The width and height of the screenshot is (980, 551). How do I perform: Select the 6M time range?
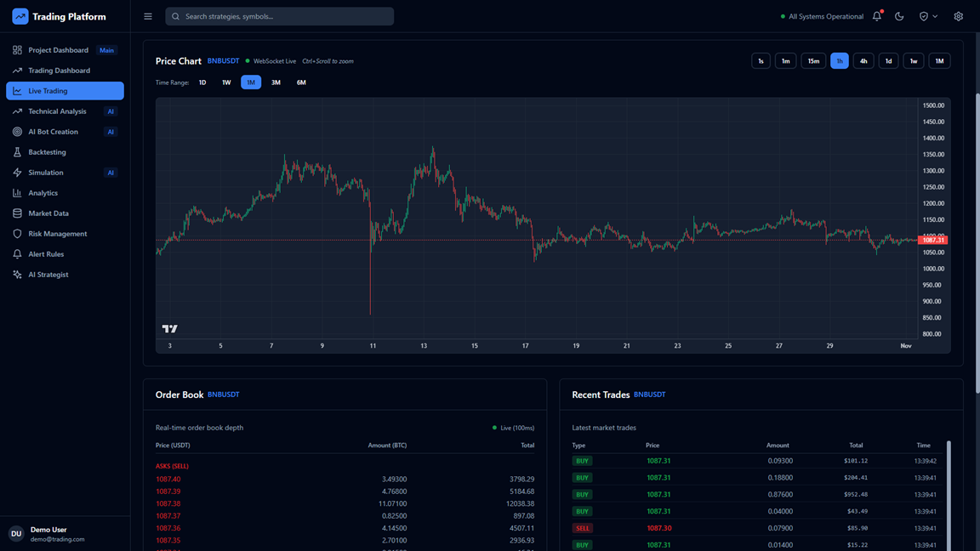301,82
